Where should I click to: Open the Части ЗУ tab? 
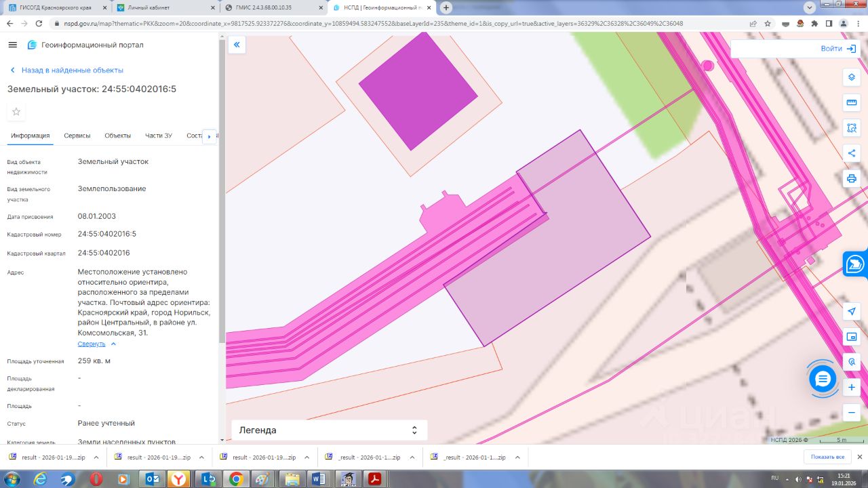158,136
